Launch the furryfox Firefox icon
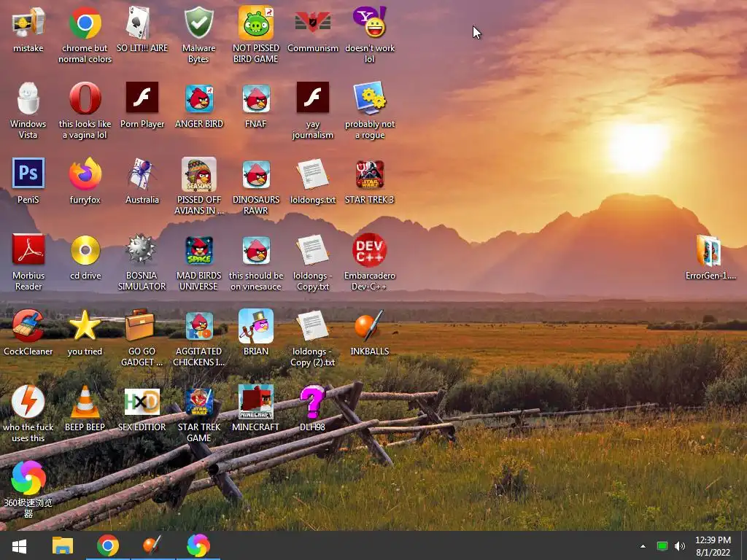The height and width of the screenshot is (560, 747). tap(85, 174)
